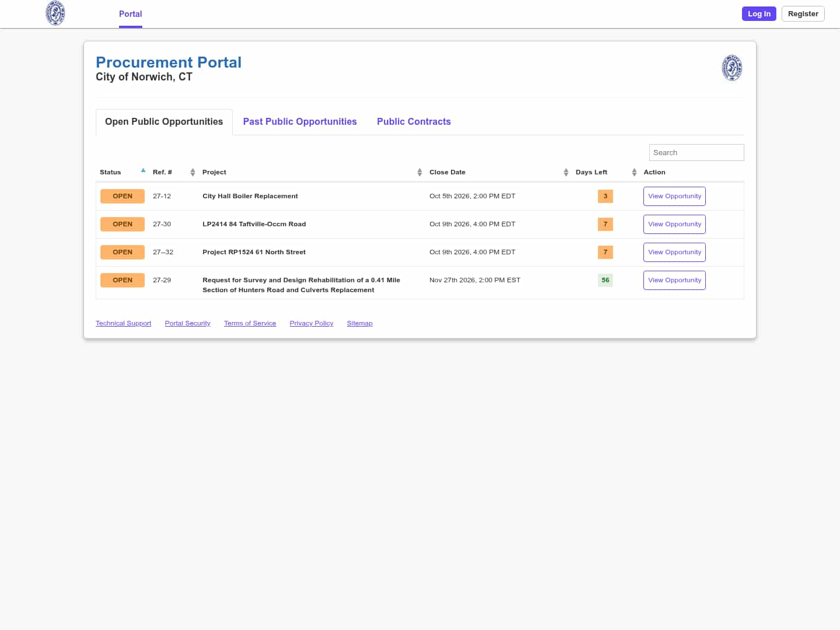The width and height of the screenshot is (840, 630).
Task: Focus the Search input field
Action: (x=696, y=153)
